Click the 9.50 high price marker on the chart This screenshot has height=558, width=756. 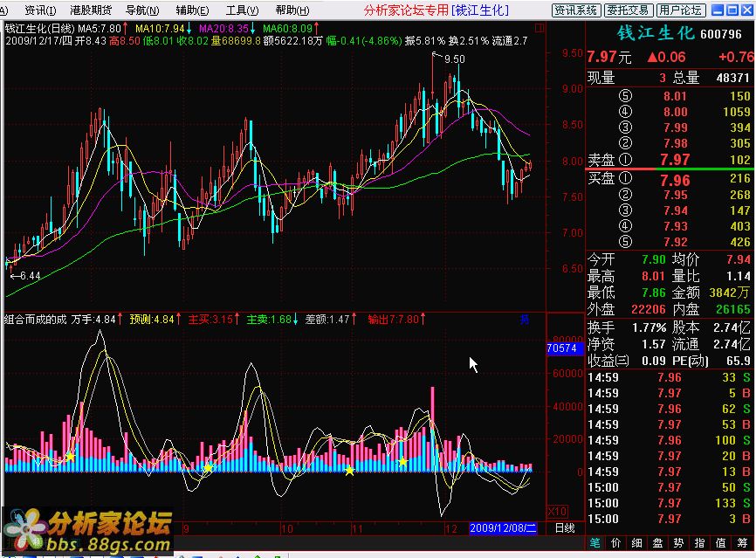(x=454, y=59)
